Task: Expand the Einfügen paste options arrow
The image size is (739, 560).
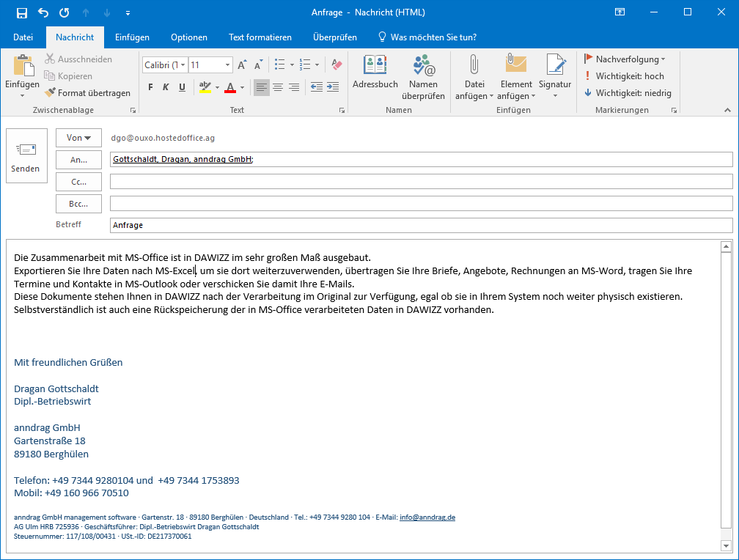Action: pos(22,96)
